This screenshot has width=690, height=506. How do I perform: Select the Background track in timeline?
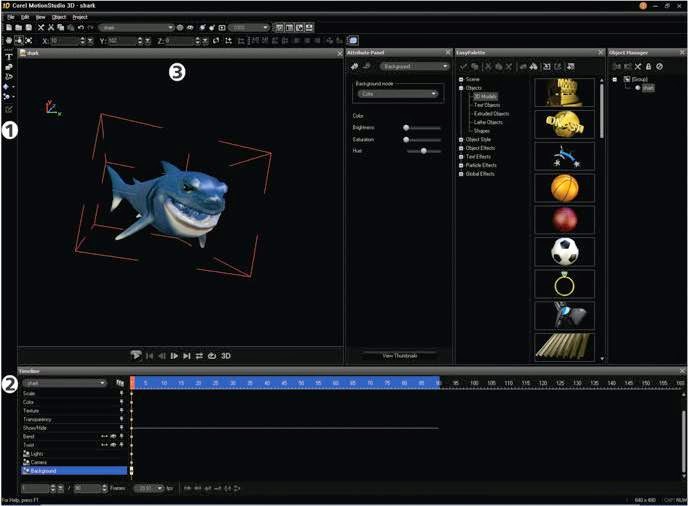pyautogui.click(x=74, y=471)
